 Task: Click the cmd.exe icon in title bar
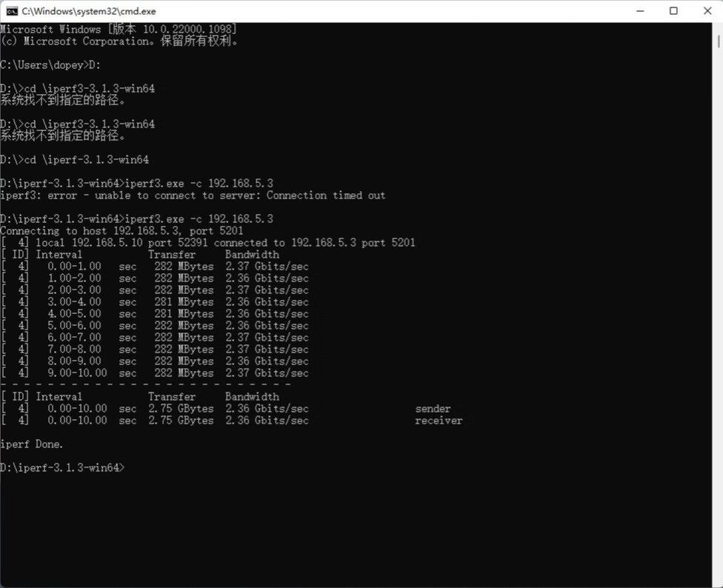pyautogui.click(x=11, y=11)
